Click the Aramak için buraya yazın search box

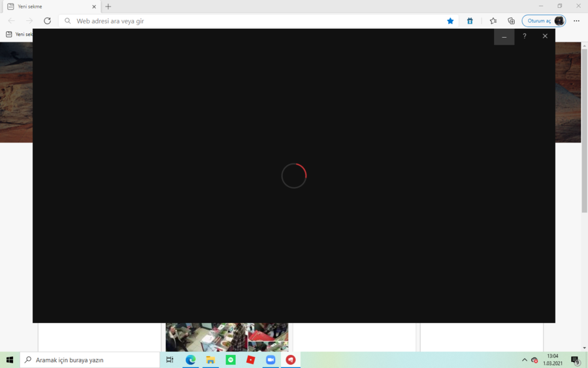pyautogui.click(x=90, y=360)
